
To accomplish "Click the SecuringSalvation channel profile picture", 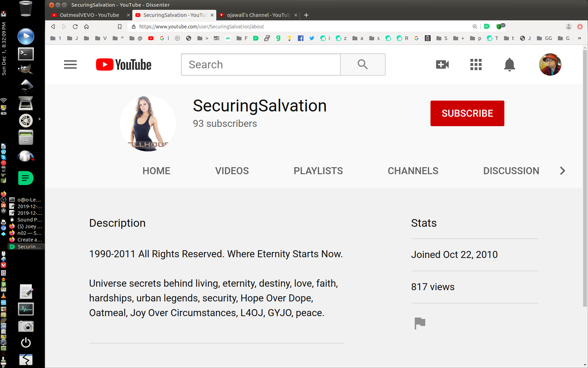I will [148, 123].
